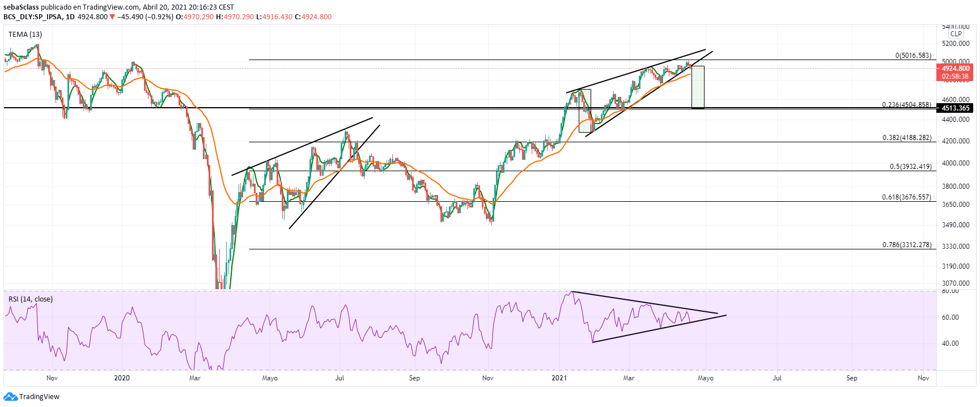Click the Fibonacci label 0.786(3312.278)
The image size is (980, 407).
click(x=907, y=245)
